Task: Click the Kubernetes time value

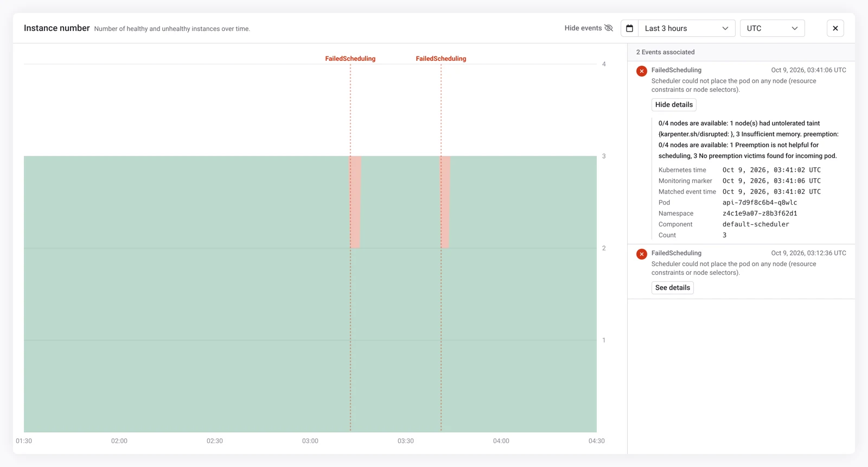Action: pyautogui.click(x=771, y=170)
